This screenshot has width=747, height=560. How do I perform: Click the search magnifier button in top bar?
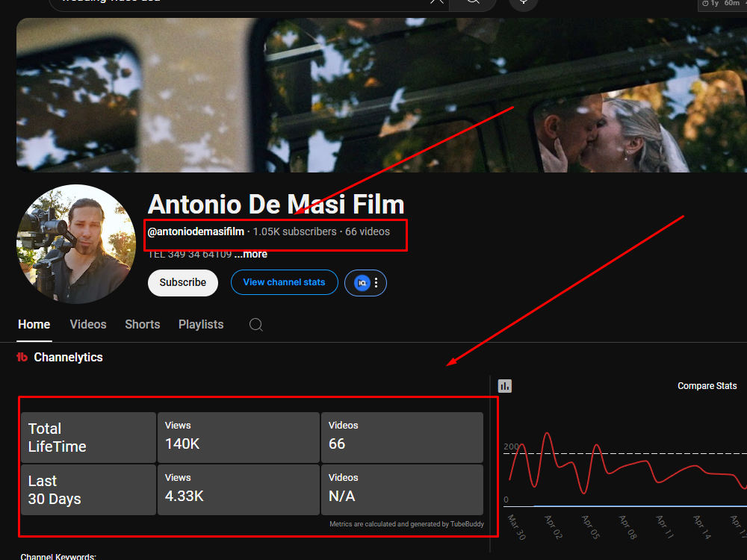pyautogui.click(x=473, y=3)
